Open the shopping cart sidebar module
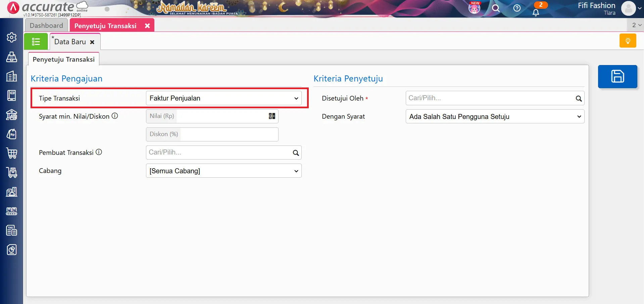 (x=12, y=153)
